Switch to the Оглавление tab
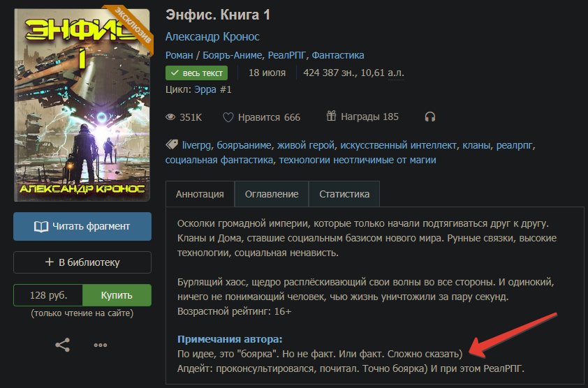This screenshot has width=588, height=388. 272,194
